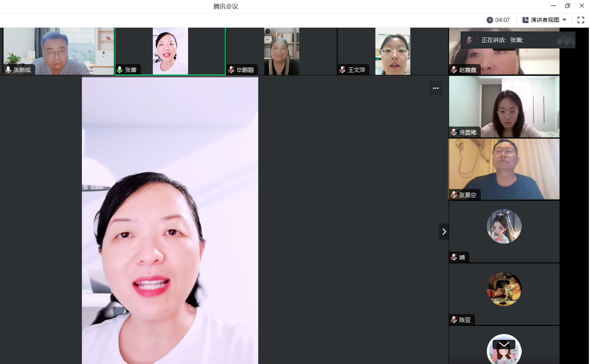Screen dimensions: 590x364
Task: Expand the 演讲者视图 dropdown arrow
Action: coord(565,20)
